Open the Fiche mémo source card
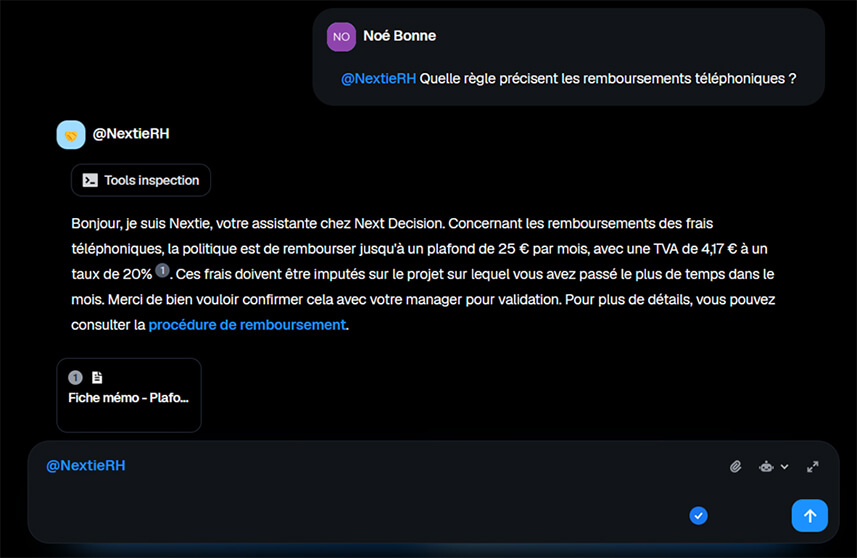Viewport: 857px width, 558px height. (128, 396)
